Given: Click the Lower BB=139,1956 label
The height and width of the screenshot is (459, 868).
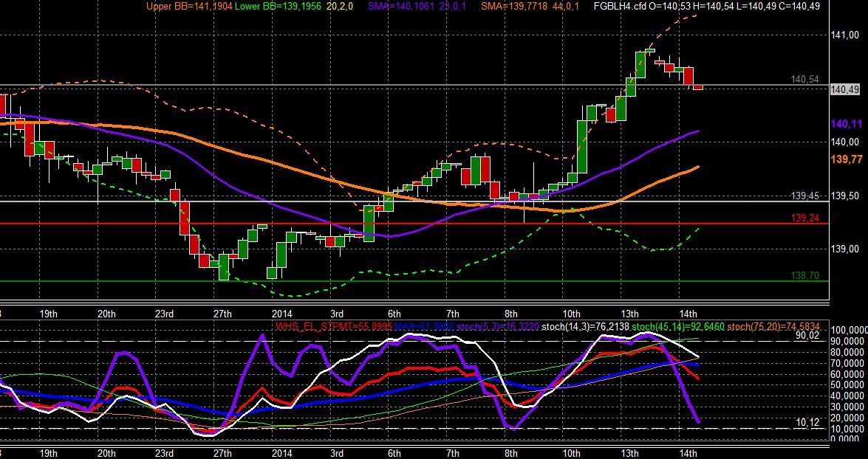Looking at the screenshot, I should coord(277,6).
